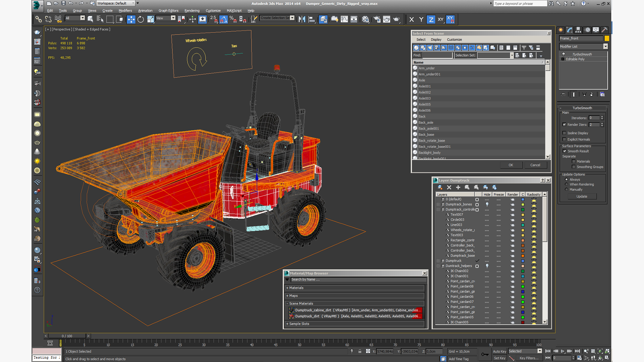Image resolution: width=644 pixels, height=362 pixels.
Task: Click Delete layer X icon in Layer dialog
Action: (x=449, y=187)
